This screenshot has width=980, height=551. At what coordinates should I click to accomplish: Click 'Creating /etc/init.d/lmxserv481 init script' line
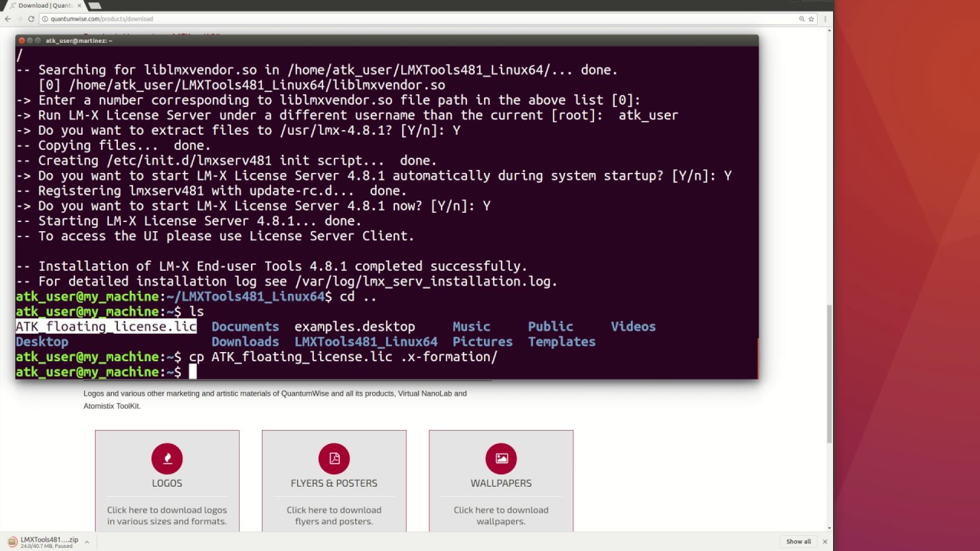point(227,161)
